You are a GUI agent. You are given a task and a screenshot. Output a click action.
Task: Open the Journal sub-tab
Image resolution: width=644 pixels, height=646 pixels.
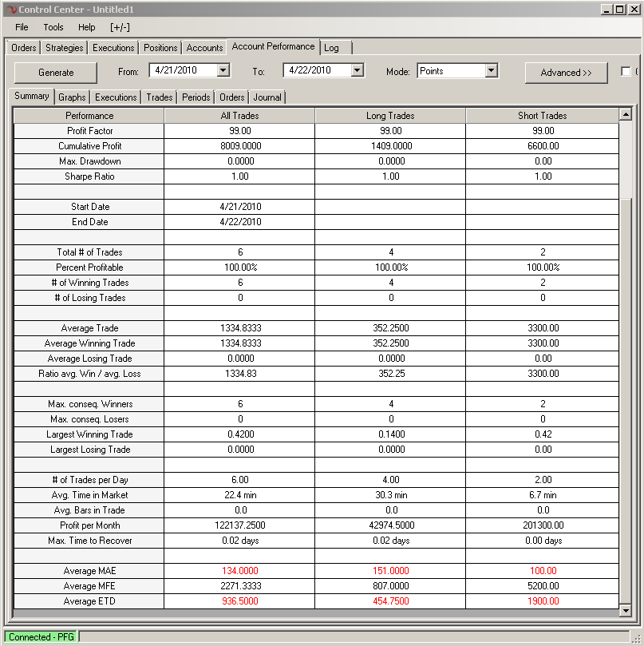pos(267,97)
